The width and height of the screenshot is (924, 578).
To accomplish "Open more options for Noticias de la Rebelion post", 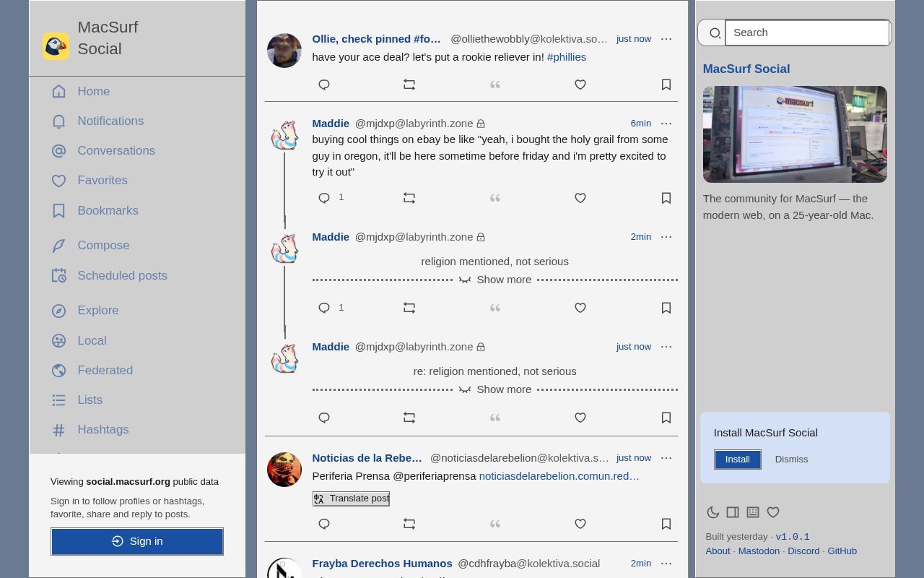I will (x=666, y=458).
